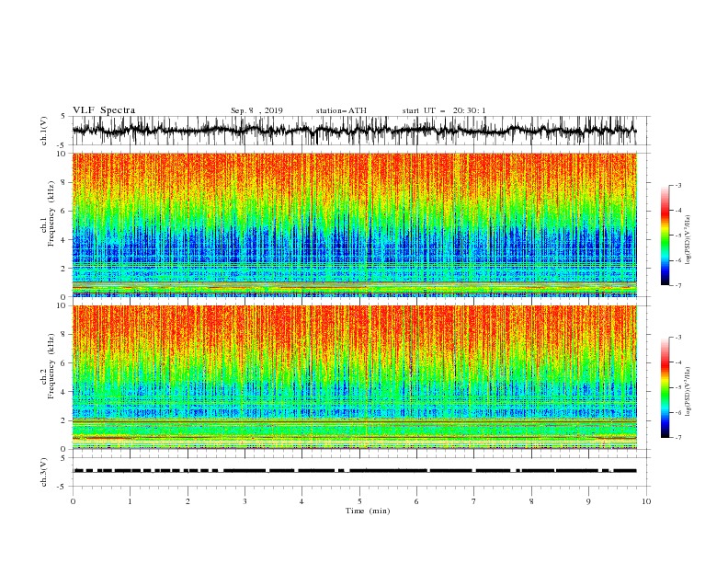728x563 pixels.
Task: Click time axis tick label "9"
Action: click(588, 501)
